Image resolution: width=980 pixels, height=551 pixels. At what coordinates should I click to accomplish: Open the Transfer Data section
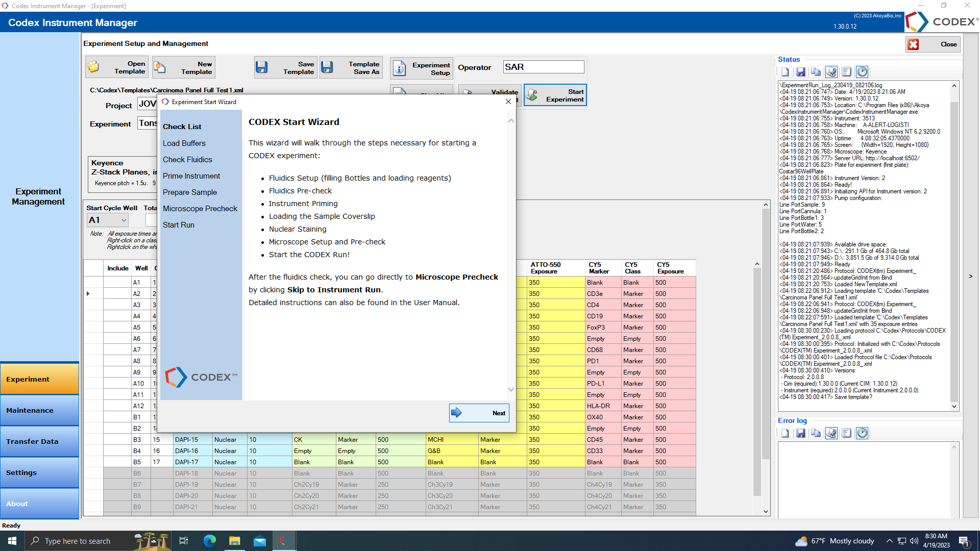coord(40,441)
